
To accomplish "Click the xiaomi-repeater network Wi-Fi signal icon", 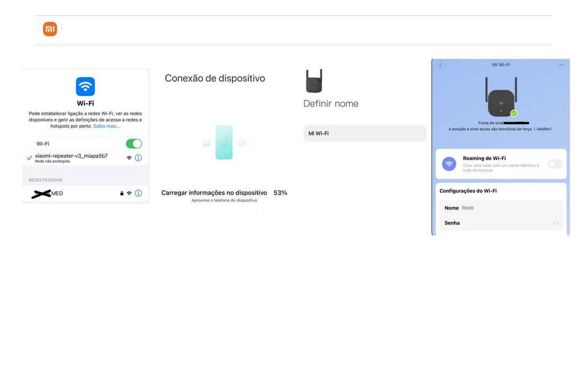I will (x=129, y=158).
